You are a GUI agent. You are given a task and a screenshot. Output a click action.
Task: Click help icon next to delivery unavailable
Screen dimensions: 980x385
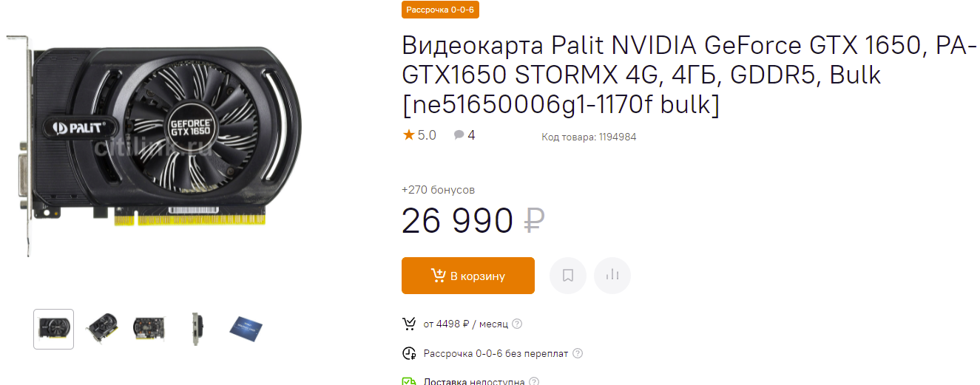(x=534, y=382)
